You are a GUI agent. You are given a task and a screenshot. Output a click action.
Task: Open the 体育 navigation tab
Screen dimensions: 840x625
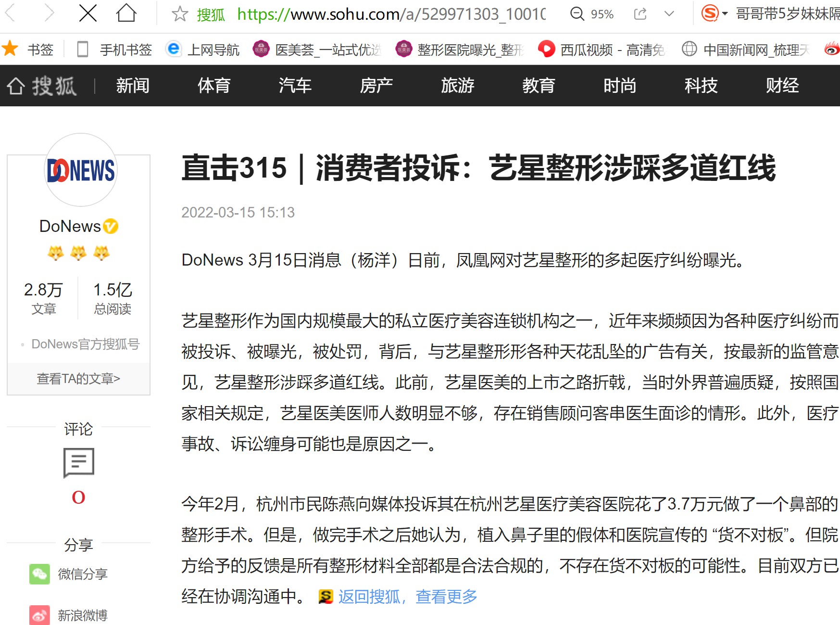point(214,86)
